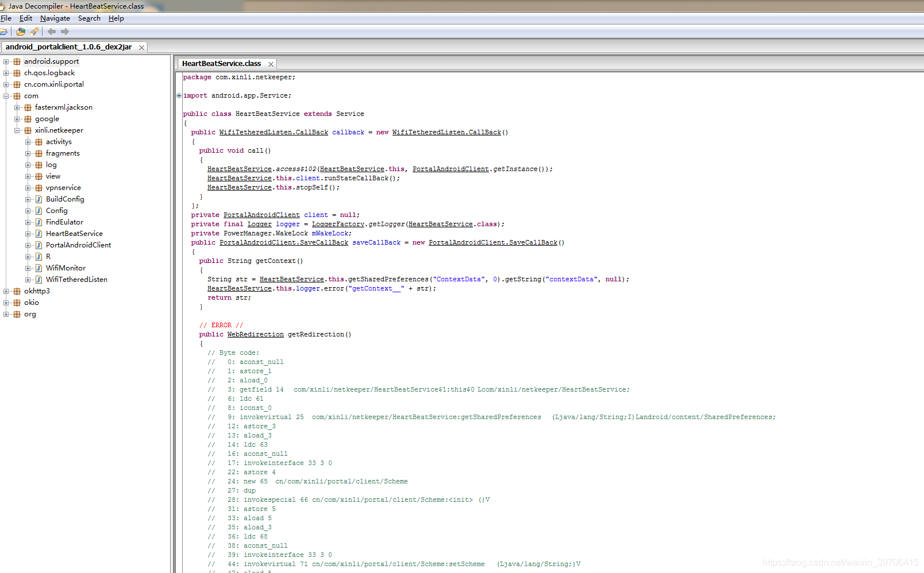
Task: Click the google package icon
Action: (x=28, y=119)
